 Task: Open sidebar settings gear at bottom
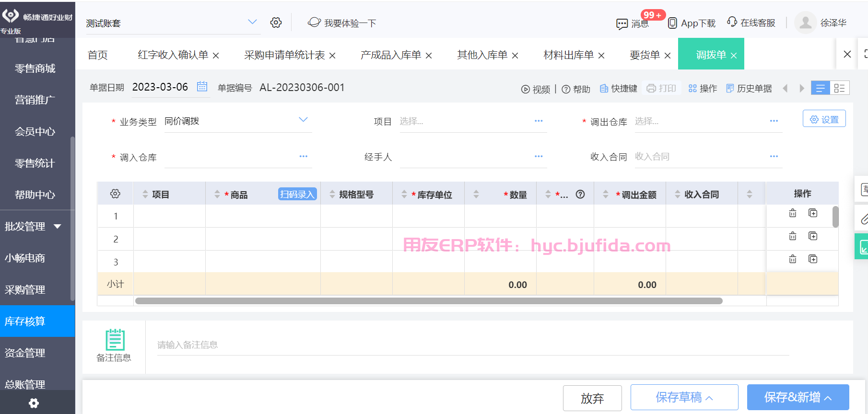point(34,403)
